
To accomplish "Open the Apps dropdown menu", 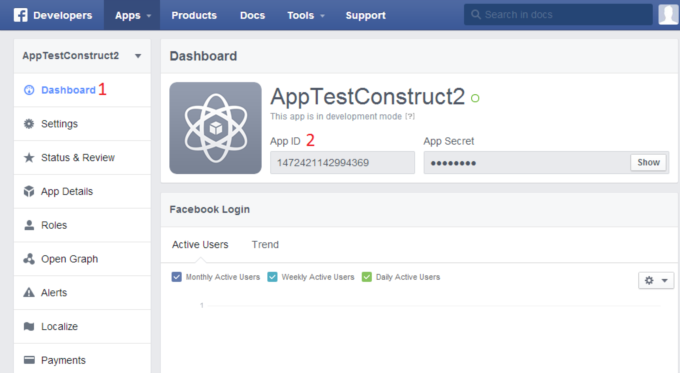I will [132, 15].
